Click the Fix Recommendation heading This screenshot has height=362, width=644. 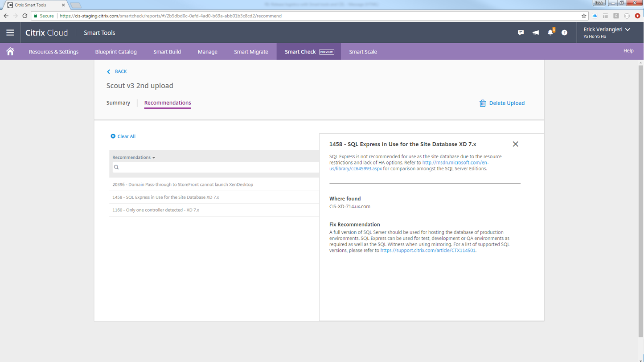[x=355, y=225]
